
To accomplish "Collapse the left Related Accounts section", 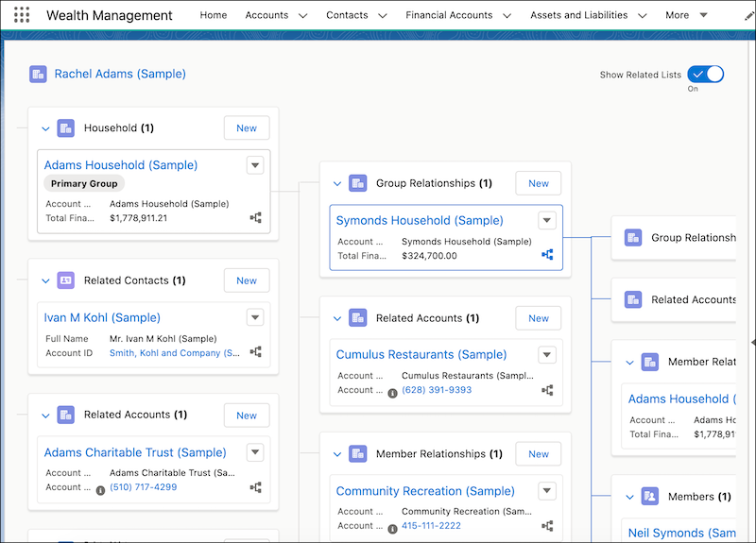I will pyautogui.click(x=45, y=416).
